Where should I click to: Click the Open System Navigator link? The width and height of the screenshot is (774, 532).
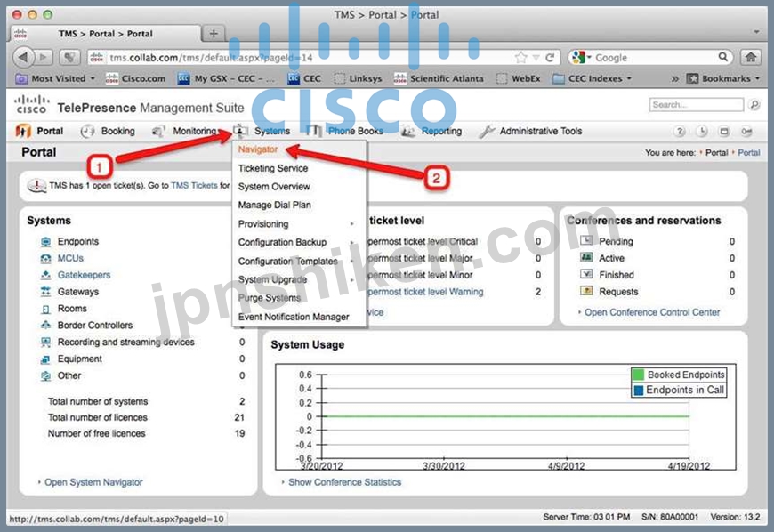(x=93, y=482)
